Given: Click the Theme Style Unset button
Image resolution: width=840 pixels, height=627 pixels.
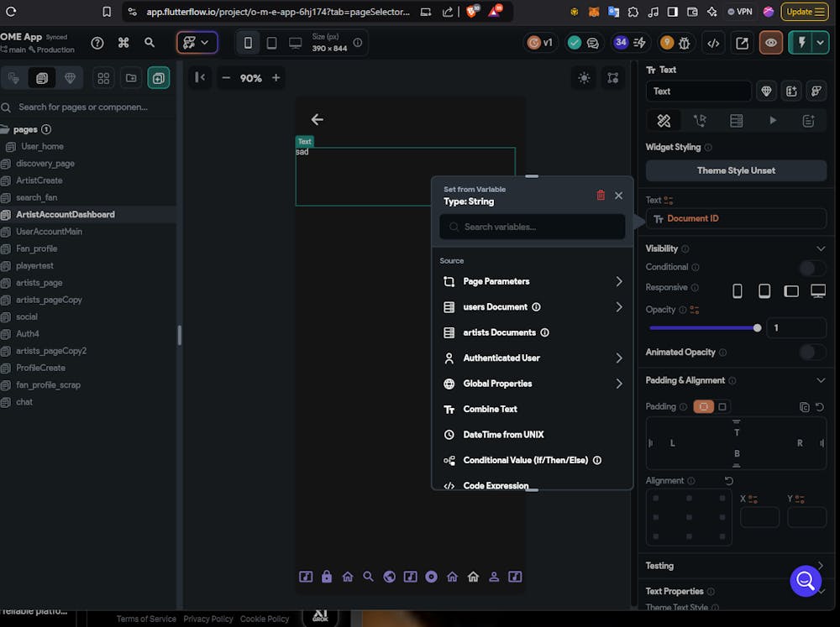Looking at the screenshot, I should (736, 170).
